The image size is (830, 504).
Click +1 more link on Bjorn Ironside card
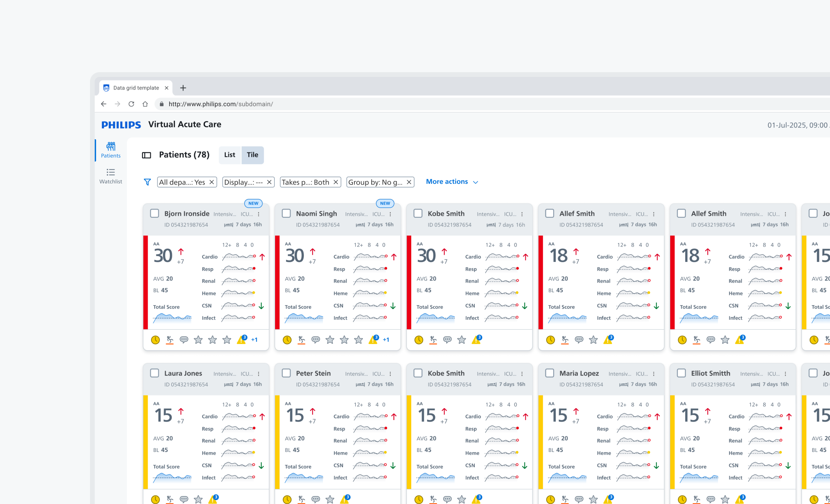click(x=254, y=340)
